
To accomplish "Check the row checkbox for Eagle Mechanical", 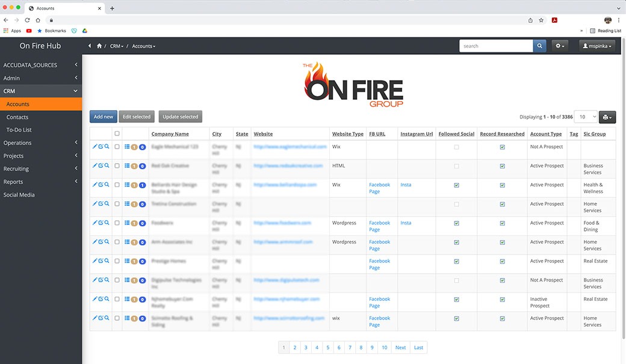I will point(117,147).
